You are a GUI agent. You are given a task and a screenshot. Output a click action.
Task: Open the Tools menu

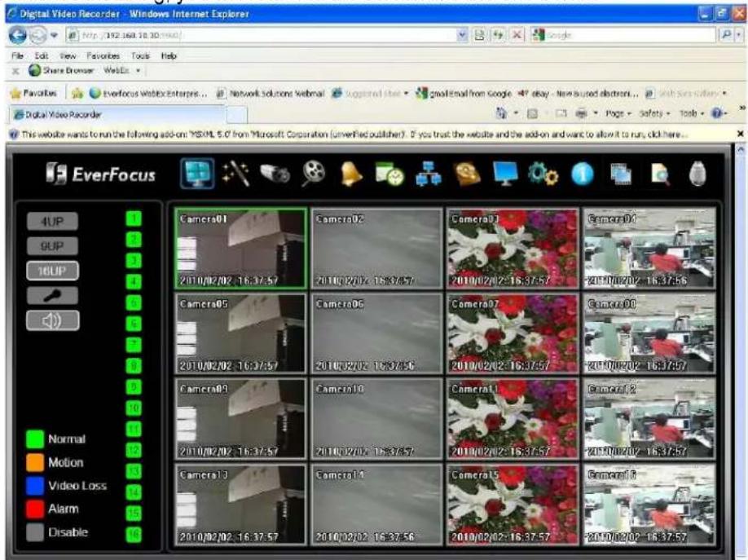[x=140, y=56]
